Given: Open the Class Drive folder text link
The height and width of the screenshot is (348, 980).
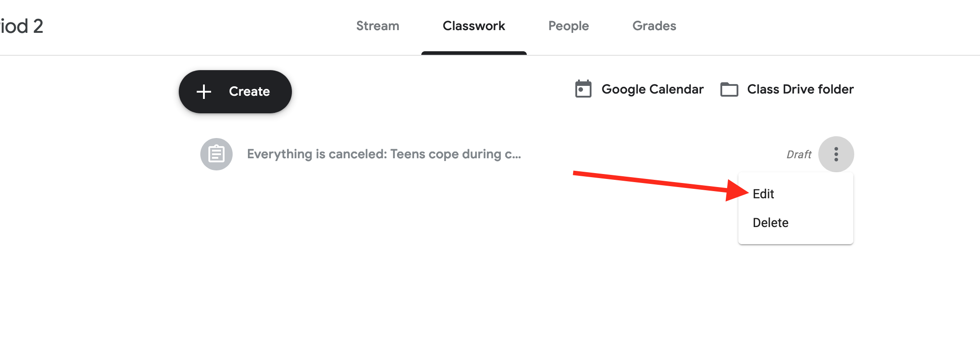Looking at the screenshot, I should (800, 89).
